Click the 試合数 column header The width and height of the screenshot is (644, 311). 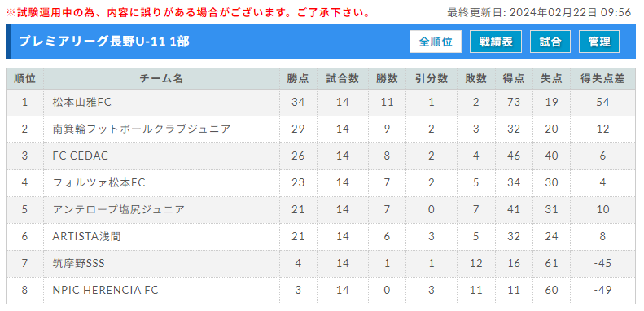point(343,79)
